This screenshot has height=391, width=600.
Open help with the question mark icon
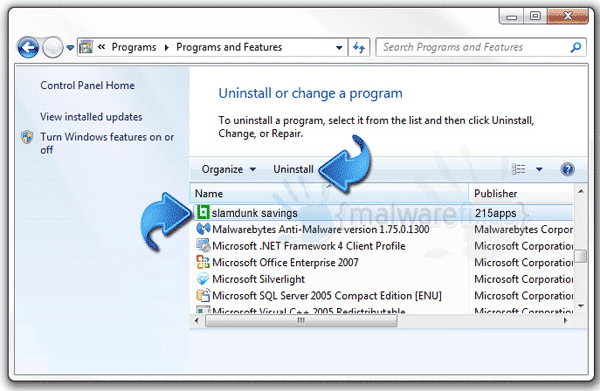click(567, 169)
